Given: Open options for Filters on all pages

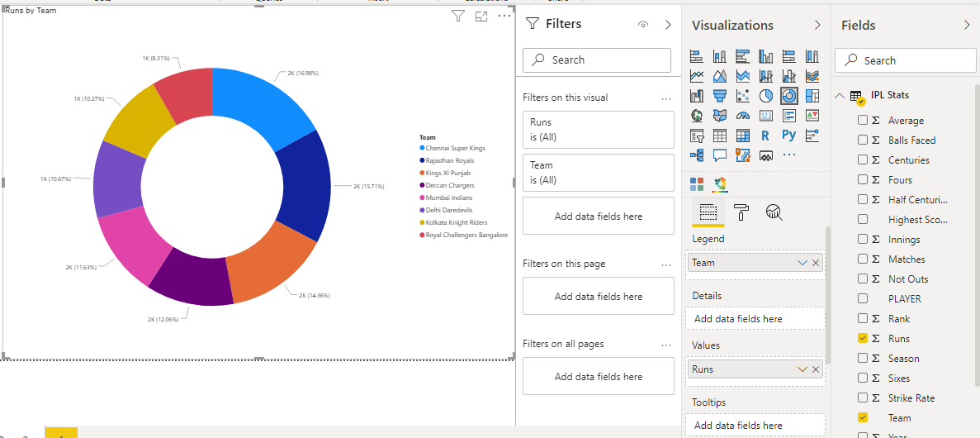Looking at the screenshot, I should click(665, 345).
